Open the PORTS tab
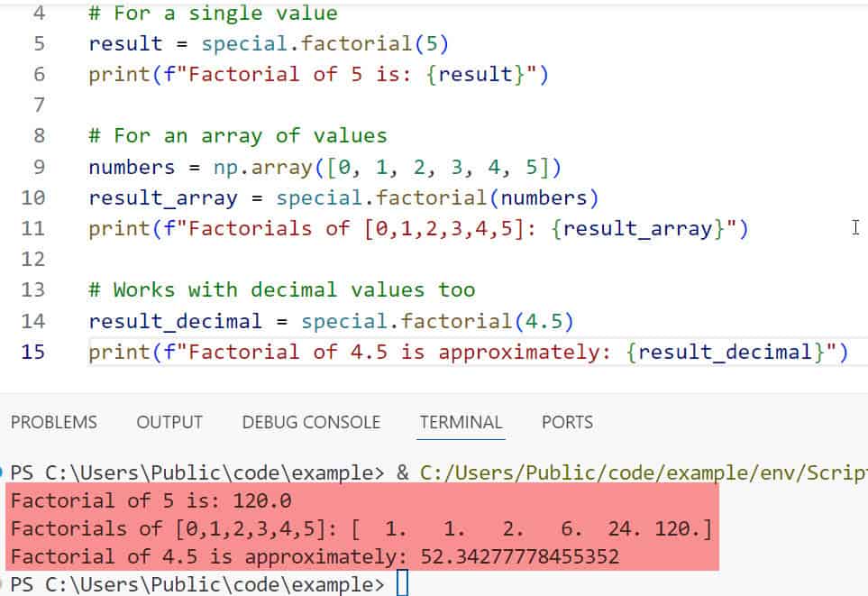The image size is (868, 596). click(567, 422)
